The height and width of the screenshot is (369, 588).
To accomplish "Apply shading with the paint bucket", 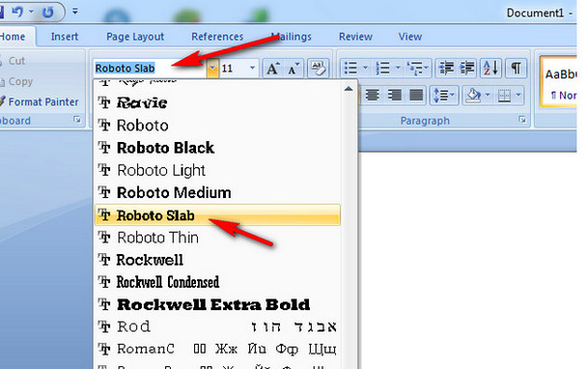I will 473,95.
